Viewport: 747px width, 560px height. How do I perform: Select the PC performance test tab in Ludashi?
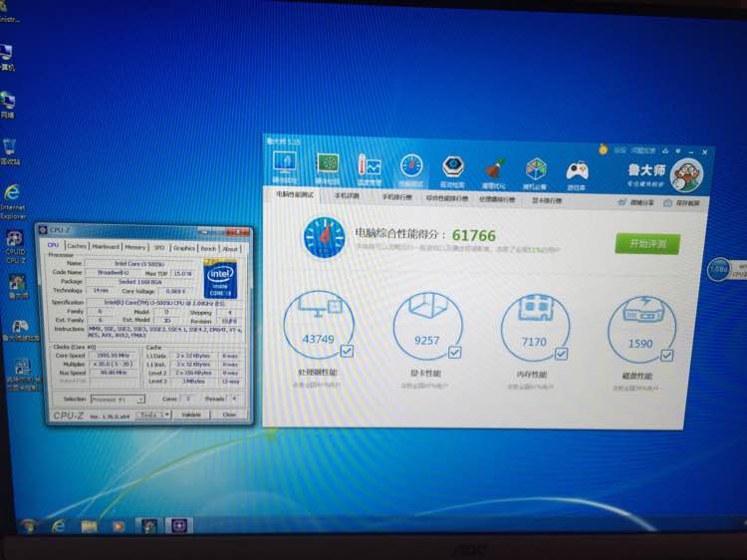click(x=295, y=194)
